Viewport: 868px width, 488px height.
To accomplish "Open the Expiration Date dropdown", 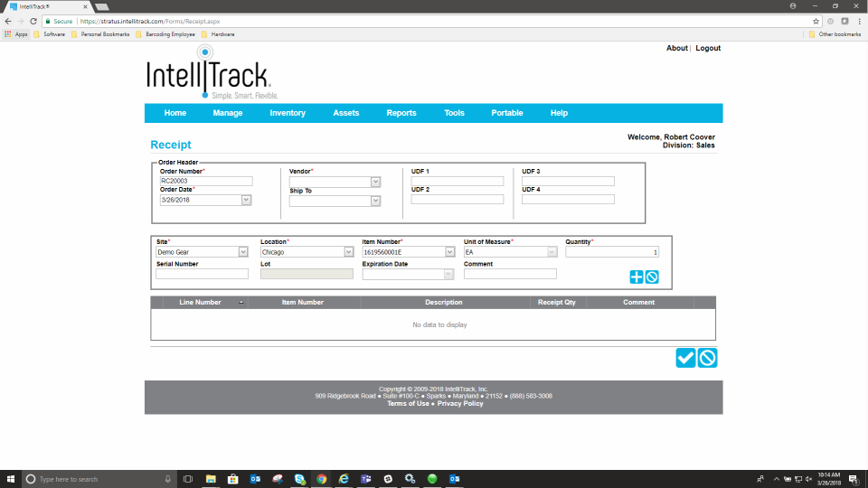I will pyautogui.click(x=448, y=274).
